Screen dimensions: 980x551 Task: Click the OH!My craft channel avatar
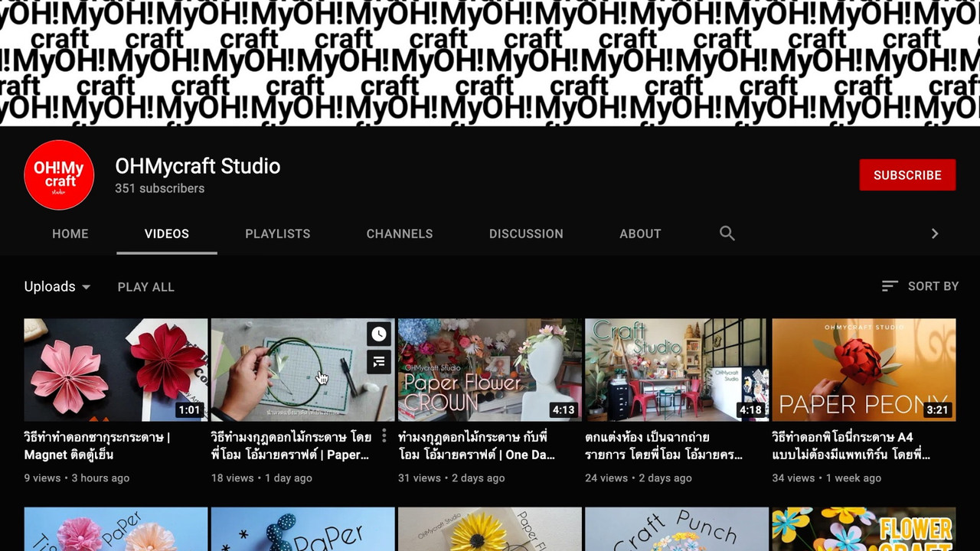(59, 174)
